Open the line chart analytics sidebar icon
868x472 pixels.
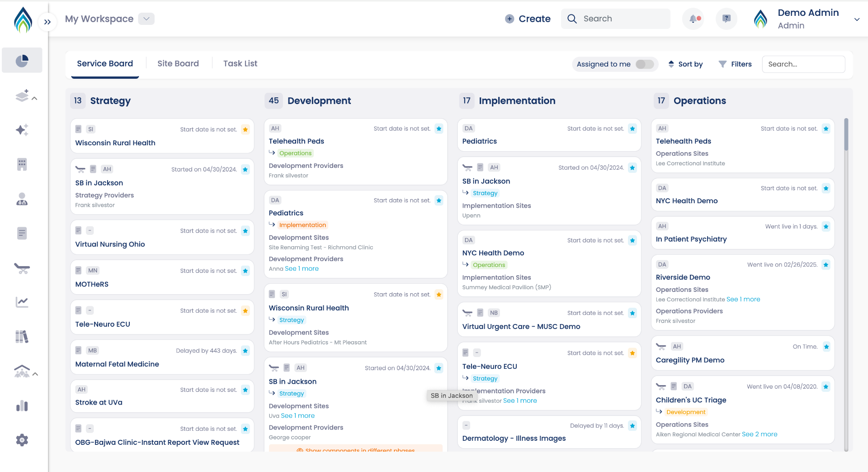22,302
